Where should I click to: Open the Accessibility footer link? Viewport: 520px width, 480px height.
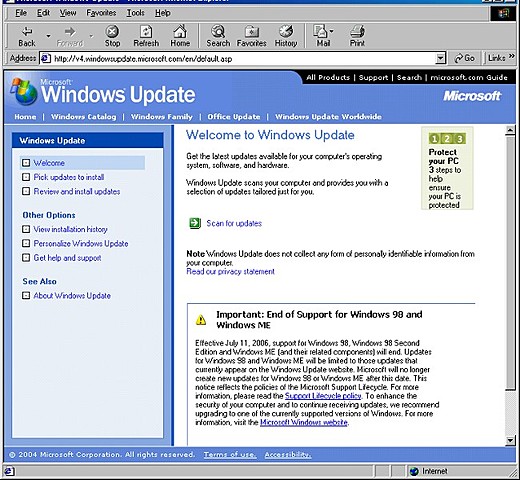click(x=288, y=455)
